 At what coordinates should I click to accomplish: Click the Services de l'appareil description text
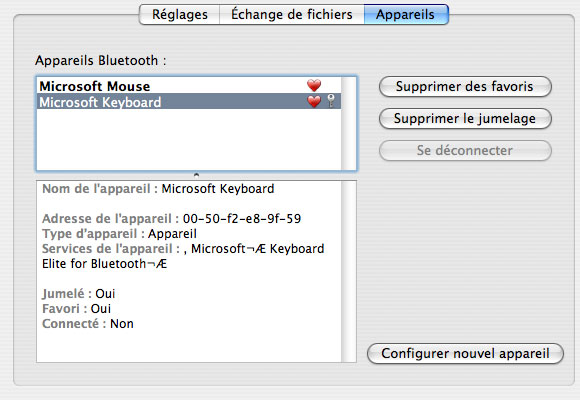183,256
